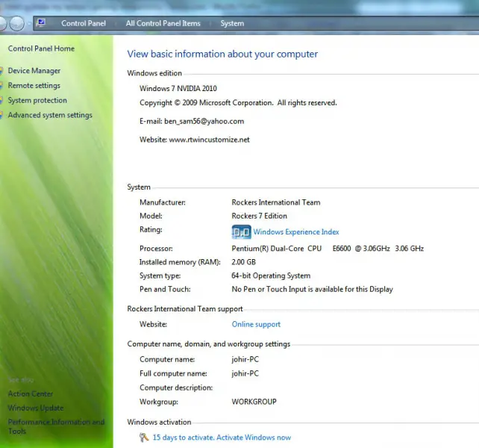Open Performance Information and Tools link
479x448 pixels.
(x=56, y=426)
